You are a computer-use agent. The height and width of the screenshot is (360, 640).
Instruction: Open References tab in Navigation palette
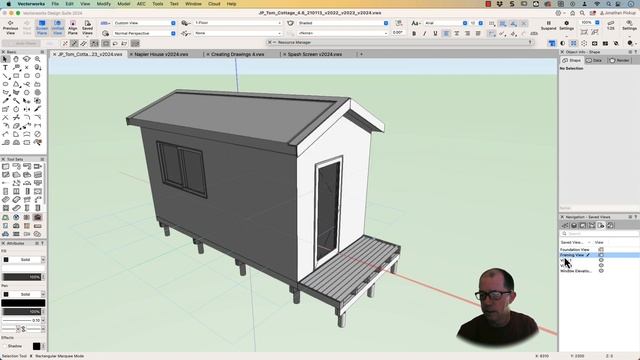point(610,225)
